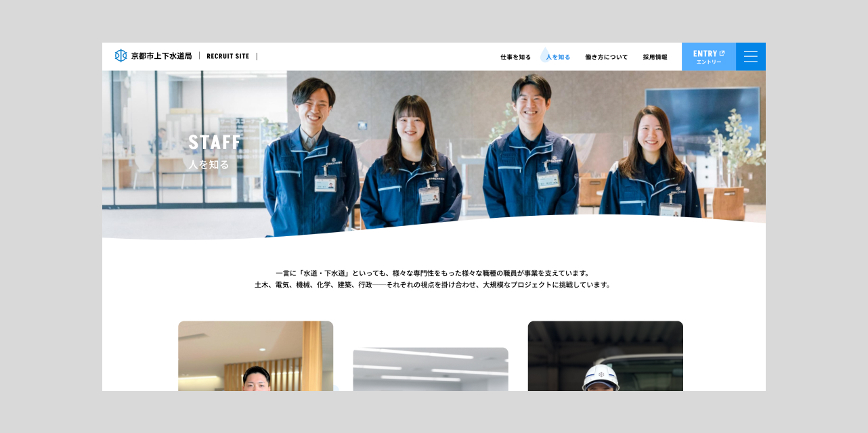Click the intro line starting 一言に「水道・下水道」
868x433 pixels.
[433, 273]
